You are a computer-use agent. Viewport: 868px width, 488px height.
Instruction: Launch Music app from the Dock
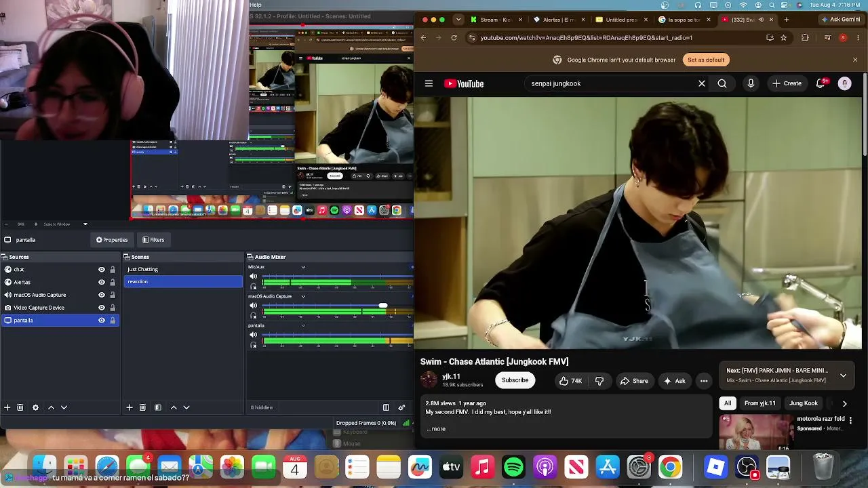[x=482, y=467]
